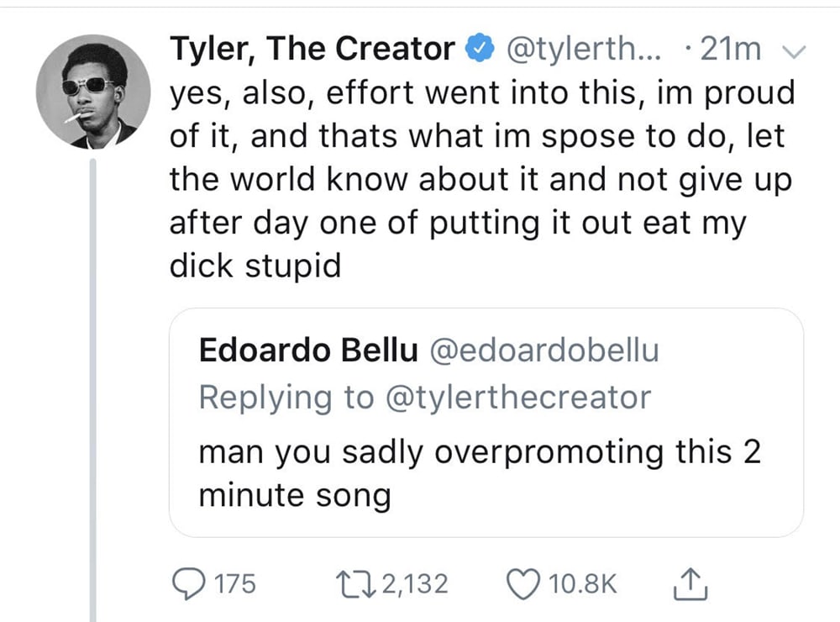Click the Tyler, The Creator display name
The height and width of the screenshot is (622, 840).
pos(312,50)
